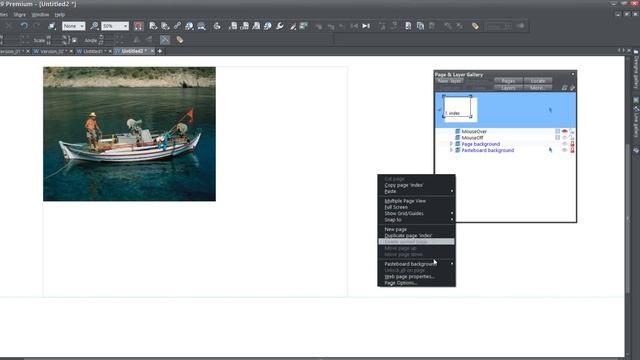Expand the Page background layer
Screen dimensions: 640x360
click(451, 144)
